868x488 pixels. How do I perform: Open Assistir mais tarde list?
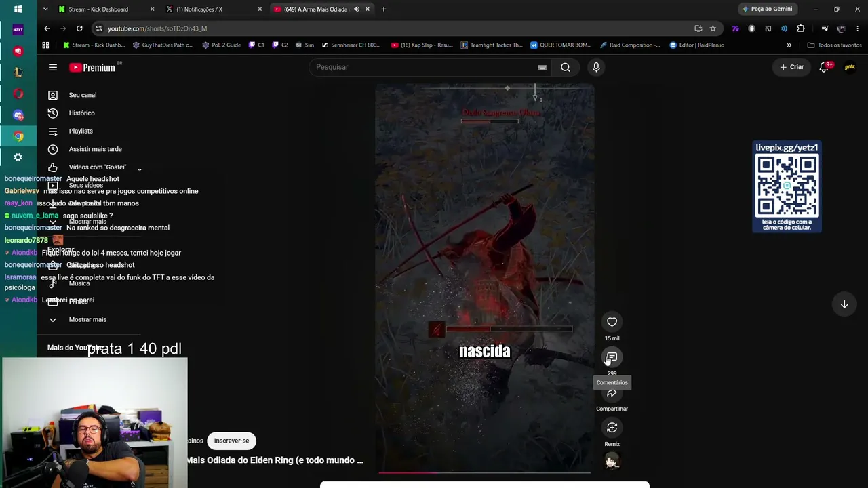pyautogui.click(x=95, y=149)
